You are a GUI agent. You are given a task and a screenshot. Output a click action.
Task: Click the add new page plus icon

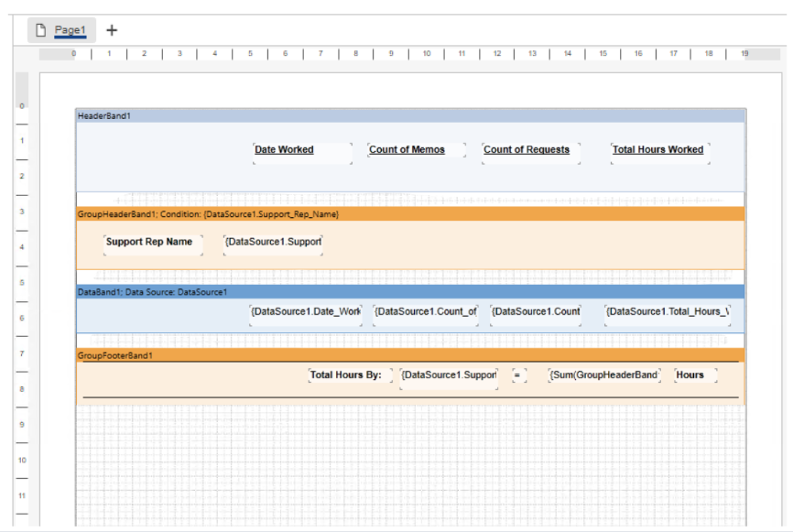tap(112, 30)
